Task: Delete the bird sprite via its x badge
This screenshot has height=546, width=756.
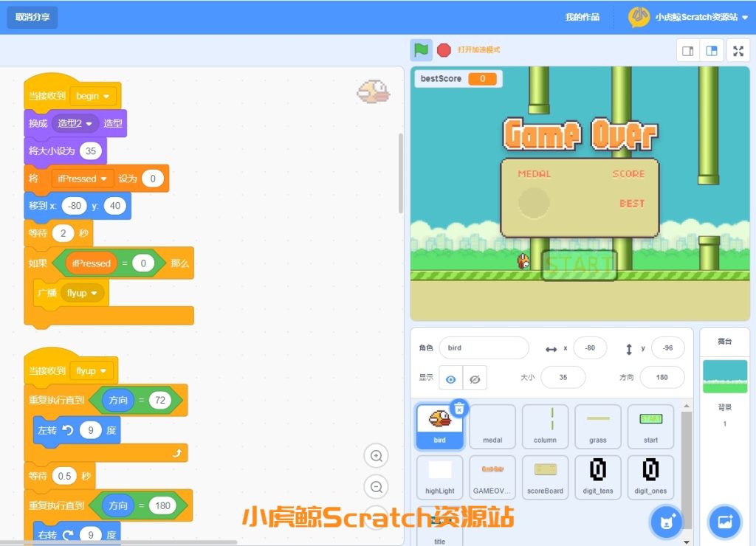Action: (x=460, y=407)
